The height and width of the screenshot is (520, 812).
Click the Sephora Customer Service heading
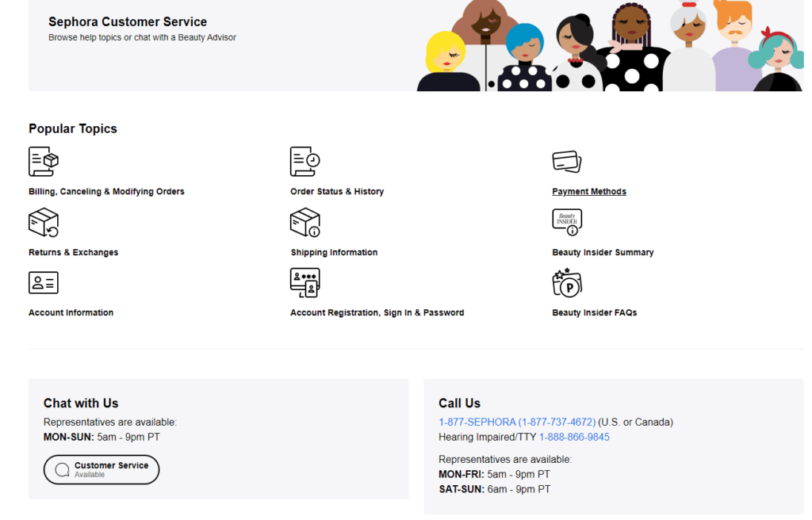tap(128, 21)
